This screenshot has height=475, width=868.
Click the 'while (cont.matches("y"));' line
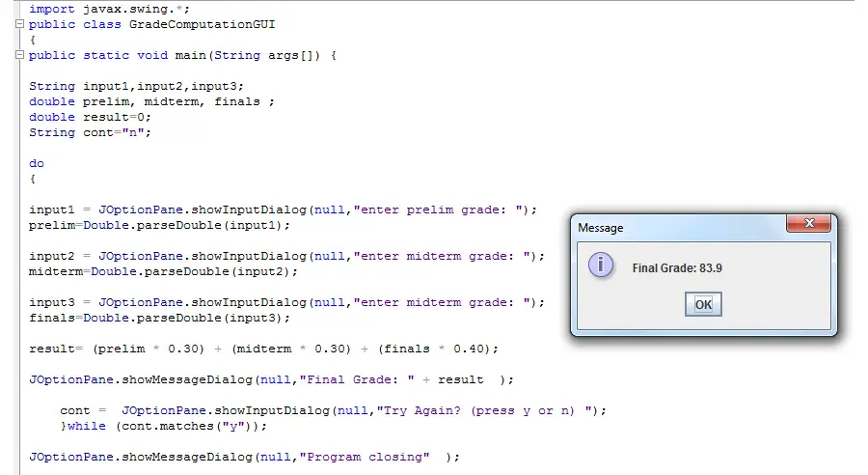point(163,426)
